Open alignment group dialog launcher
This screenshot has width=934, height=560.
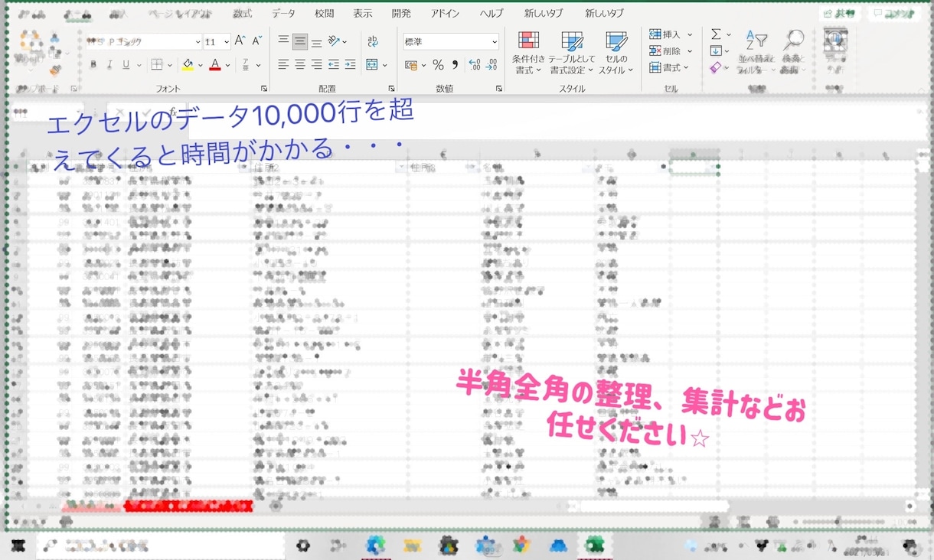pos(391,89)
